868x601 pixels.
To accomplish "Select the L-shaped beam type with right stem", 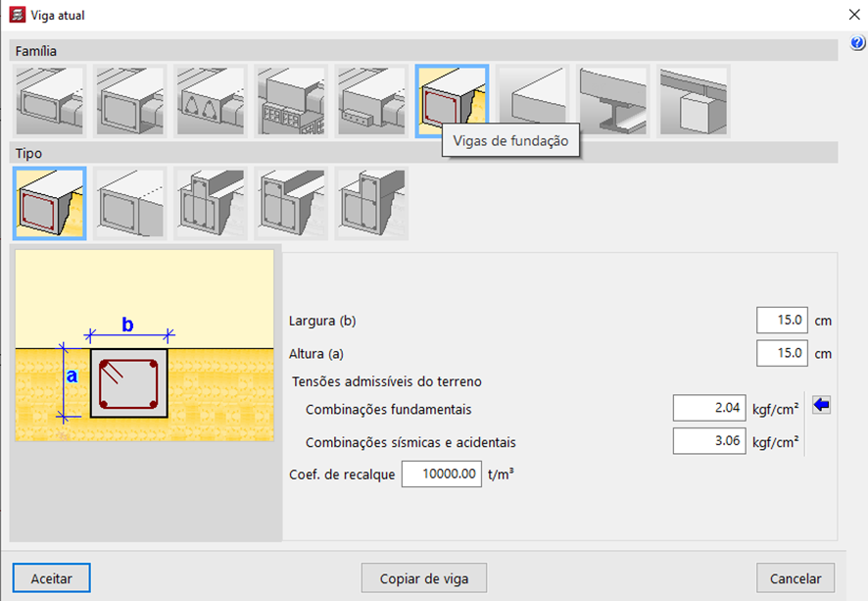I will pyautogui.click(x=371, y=203).
